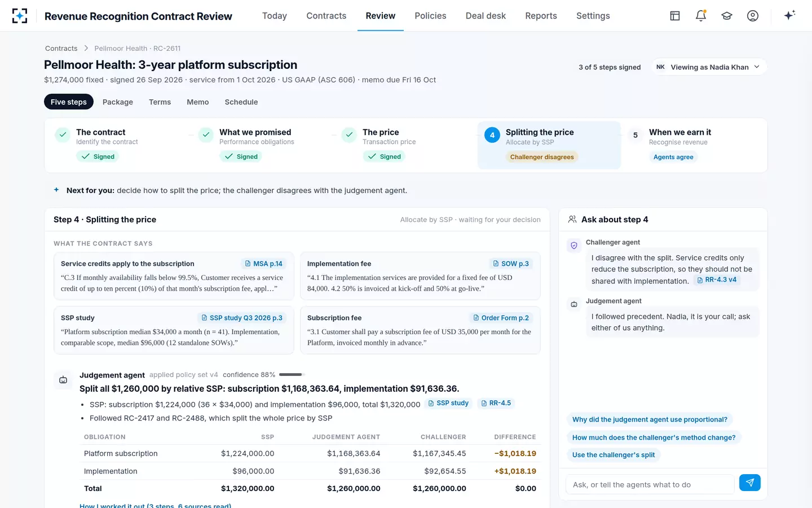Select the Package sub-tab
Image resolution: width=812 pixels, height=508 pixels.
pyautogui.click(x=118, y=102)
